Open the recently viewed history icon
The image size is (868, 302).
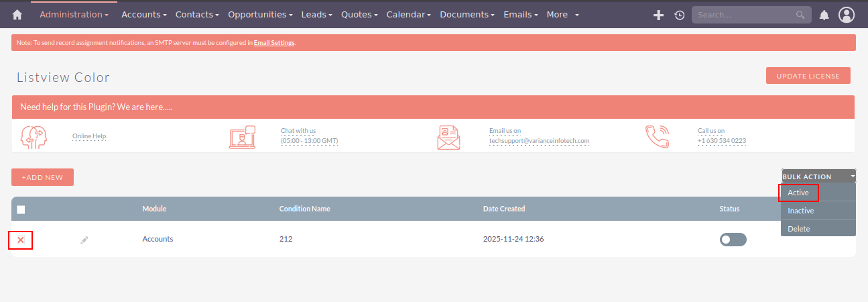pos(679,15)
